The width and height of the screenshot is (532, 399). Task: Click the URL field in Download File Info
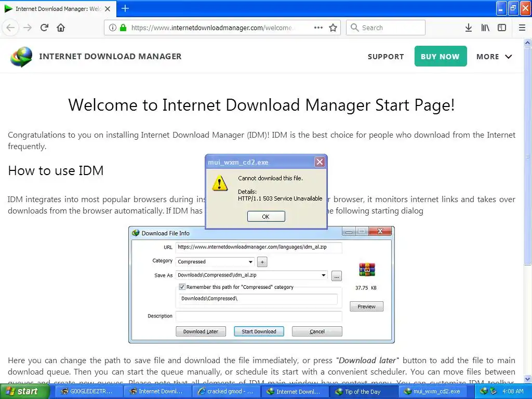coord(259,247)
